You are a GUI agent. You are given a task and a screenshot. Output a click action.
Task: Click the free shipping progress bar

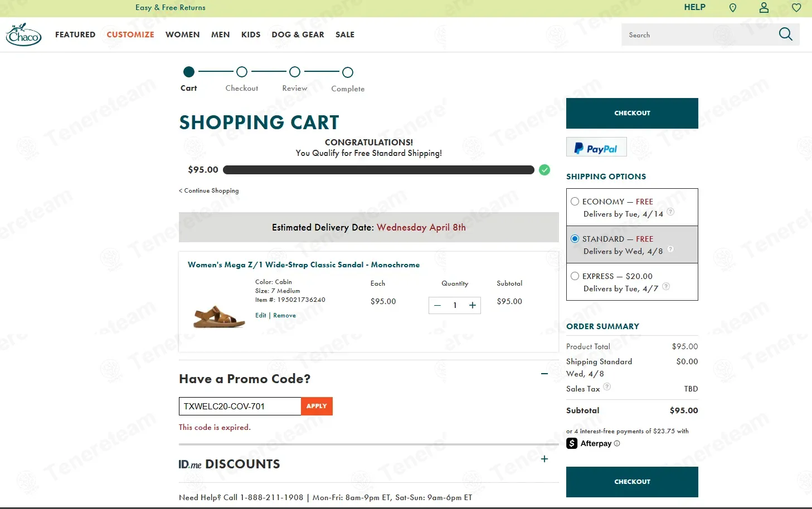(x=378, y=170)
